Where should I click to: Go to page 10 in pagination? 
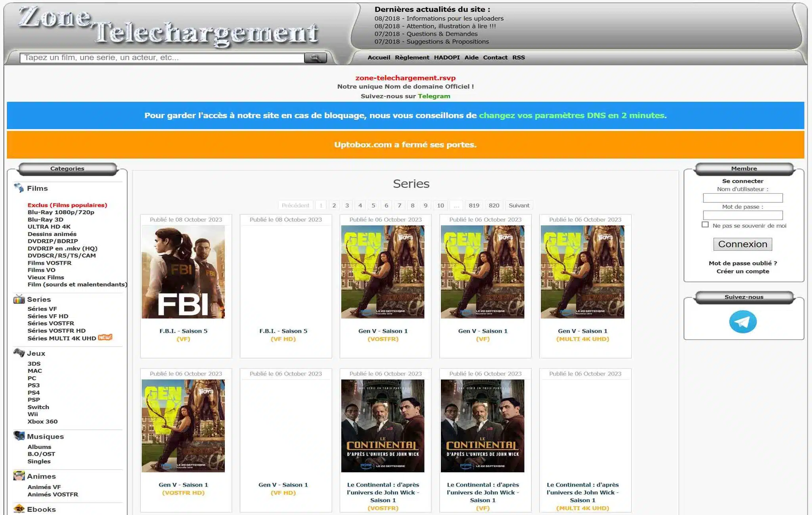(x=440, y=205)
